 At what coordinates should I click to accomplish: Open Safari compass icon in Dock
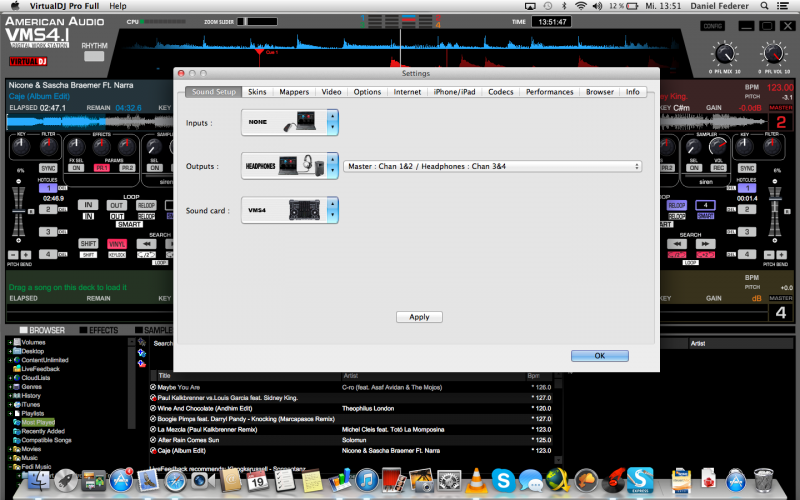[x=175, y=481]
